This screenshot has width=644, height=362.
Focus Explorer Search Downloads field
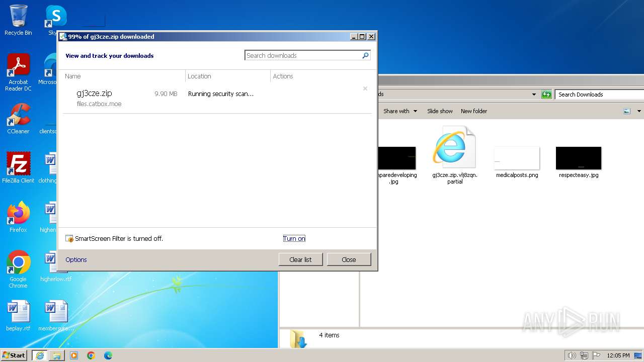point(600,94)
